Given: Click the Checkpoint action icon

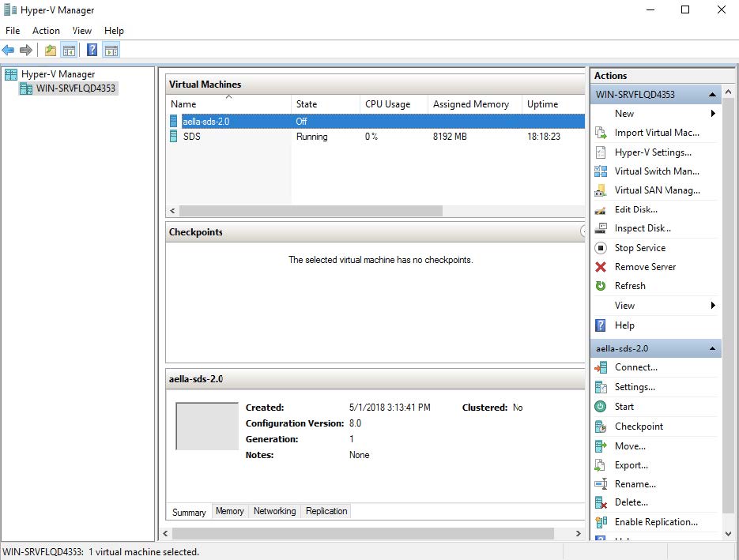Looking at the screenshot, I should [x=601, y=427].
